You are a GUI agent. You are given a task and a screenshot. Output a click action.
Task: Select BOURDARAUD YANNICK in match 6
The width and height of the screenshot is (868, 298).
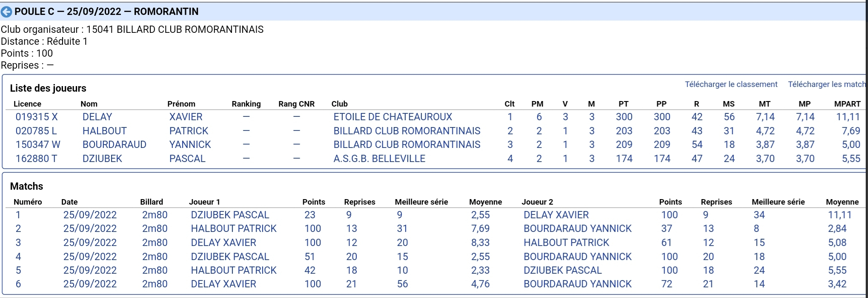tap(578, 284)
